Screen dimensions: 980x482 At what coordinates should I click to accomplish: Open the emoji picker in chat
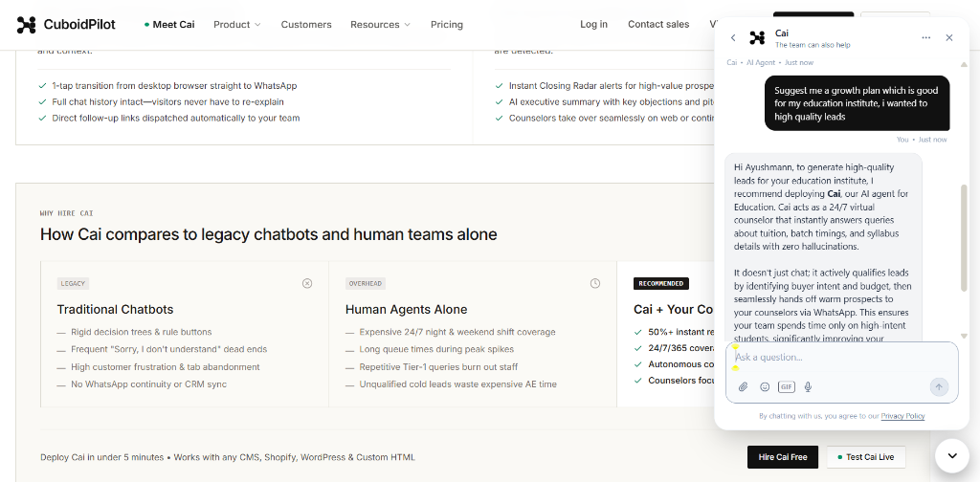(765, 387)
